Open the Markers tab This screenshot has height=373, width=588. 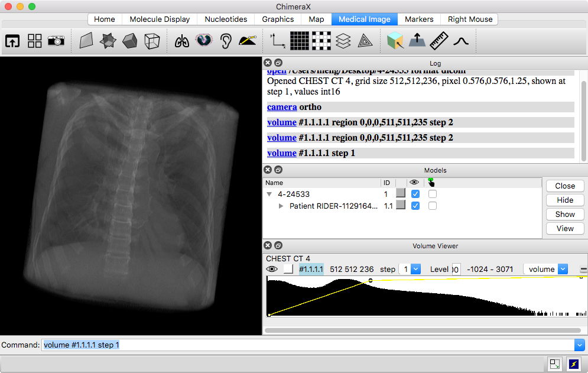[x=419, y=19]
